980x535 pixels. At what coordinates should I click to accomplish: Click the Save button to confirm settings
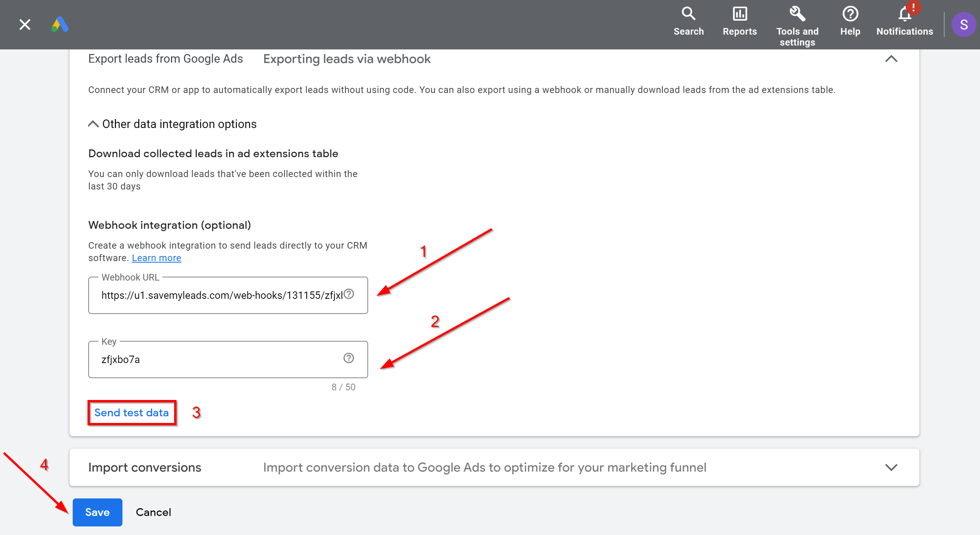[x=97, y=512]
